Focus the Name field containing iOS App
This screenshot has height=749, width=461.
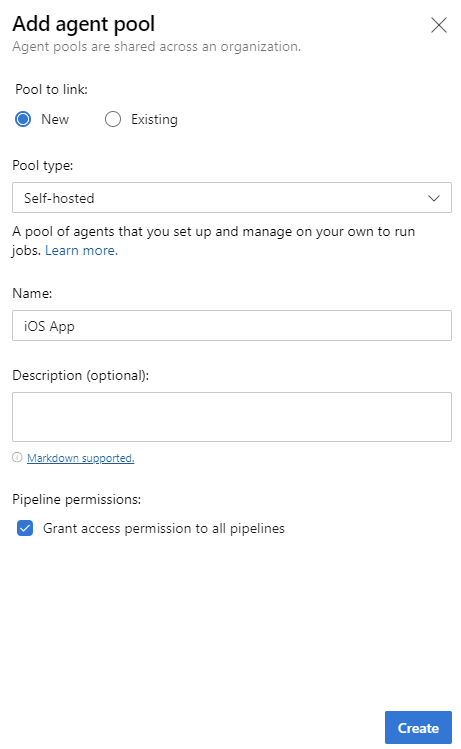pos(232,326)
